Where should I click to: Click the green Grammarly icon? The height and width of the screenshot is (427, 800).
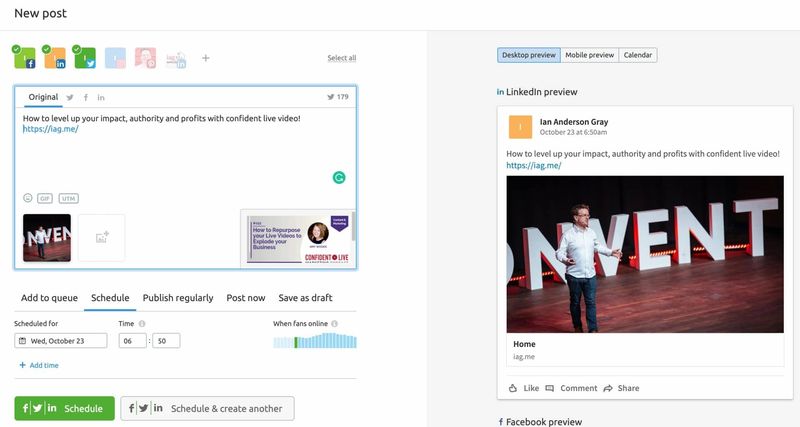(x=339, y=178)
